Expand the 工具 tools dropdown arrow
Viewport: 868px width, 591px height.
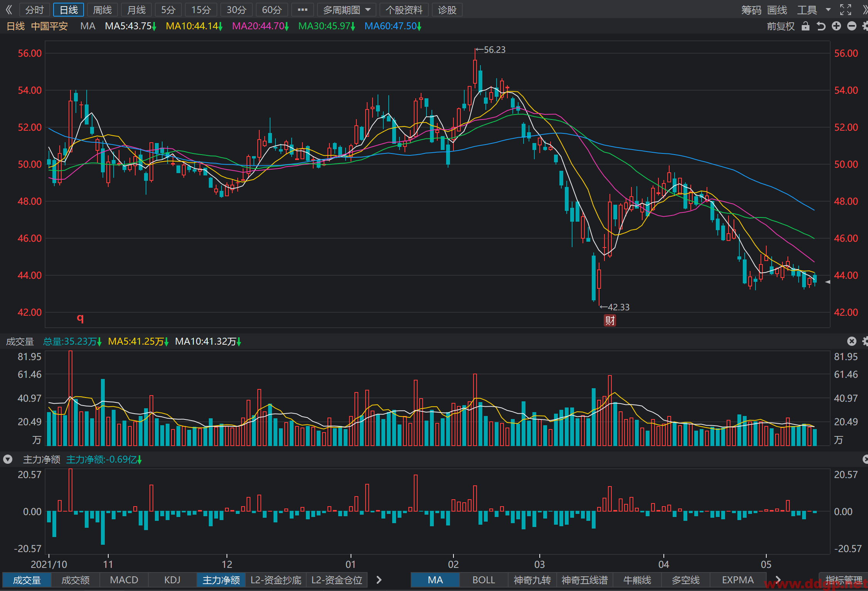(828, 10)
